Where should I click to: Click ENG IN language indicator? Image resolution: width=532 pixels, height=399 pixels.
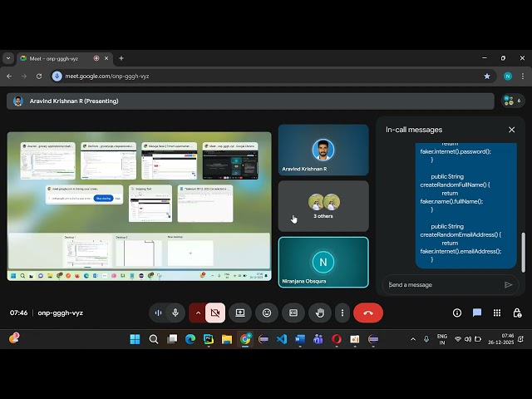tap(441, 339)
